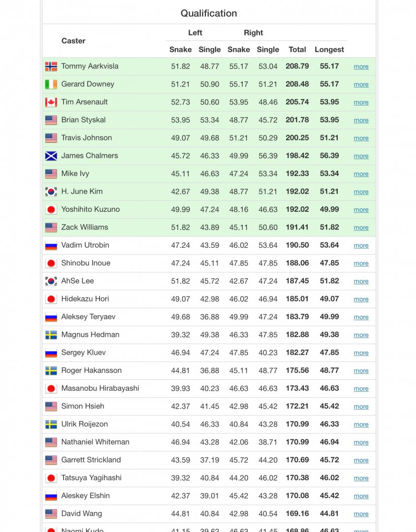This screenshot has width=416, height=532.
Task: Click Mike Ivy's total score 192.33
Action: [297, 173]
